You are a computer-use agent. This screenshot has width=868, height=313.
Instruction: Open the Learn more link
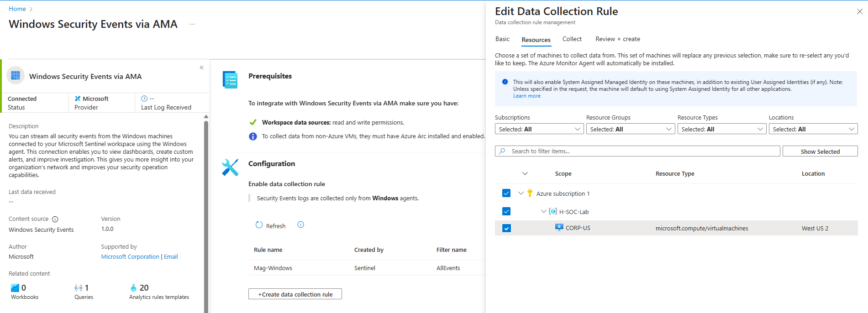[526, 96]
